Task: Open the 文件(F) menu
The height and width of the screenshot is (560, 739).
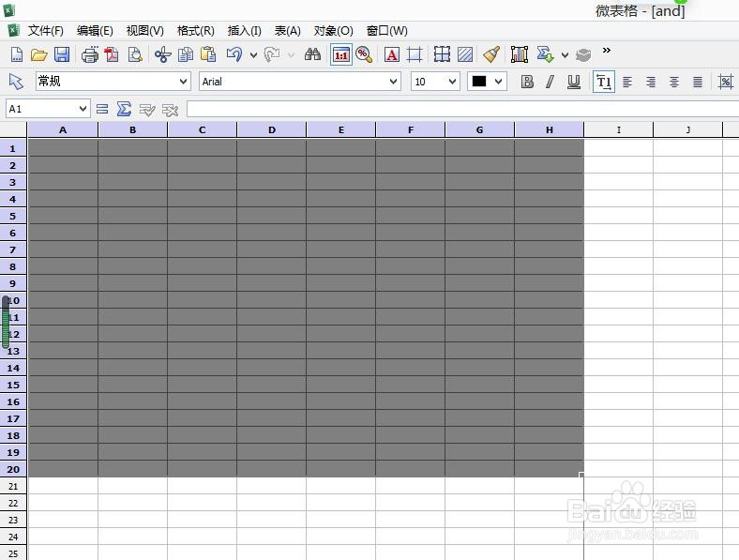Action: tap(45, 31)
